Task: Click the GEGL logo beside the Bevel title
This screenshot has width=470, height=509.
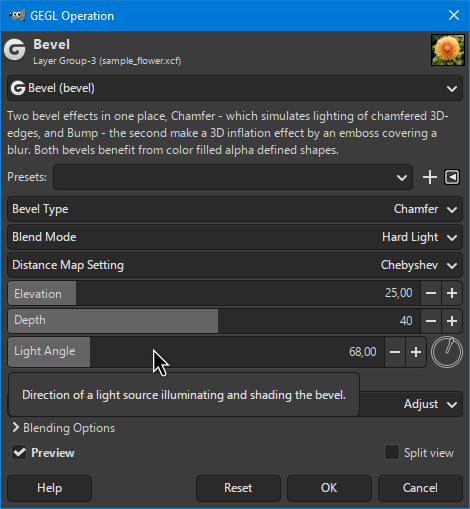Action: pyautogui.click(x=15, y=50)
